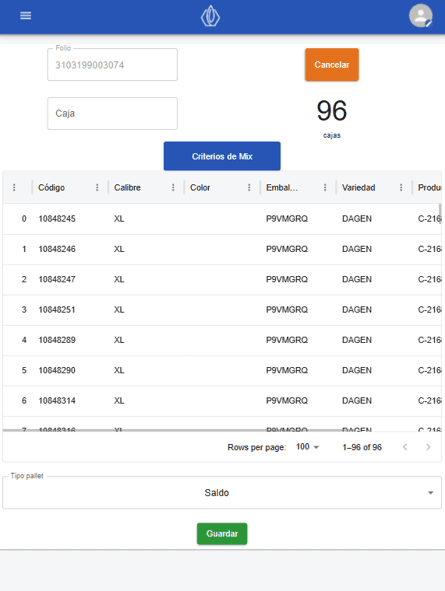Open Color column options menu
Screen dimensions: 445x591
pos(249,187)
